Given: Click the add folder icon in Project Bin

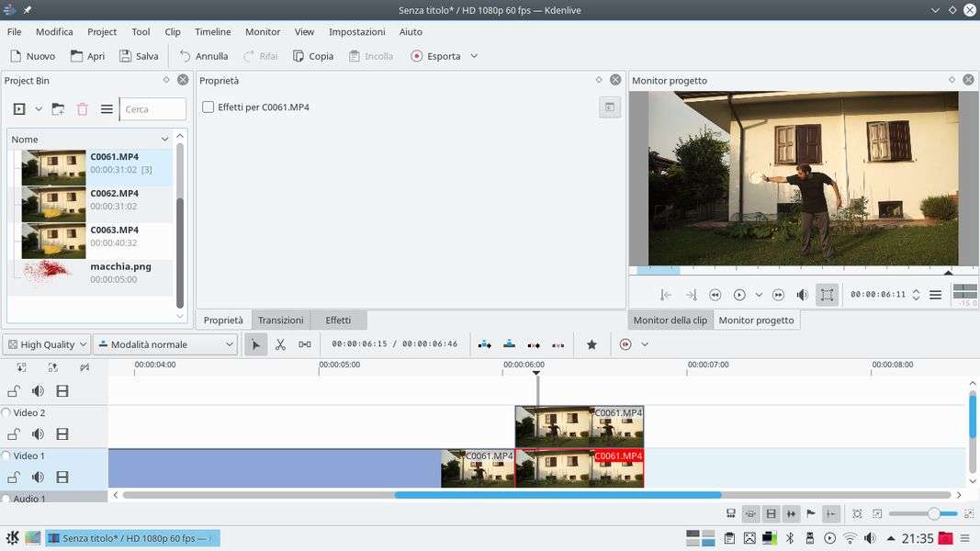Looking at the screenshot, I should (58, 109).
